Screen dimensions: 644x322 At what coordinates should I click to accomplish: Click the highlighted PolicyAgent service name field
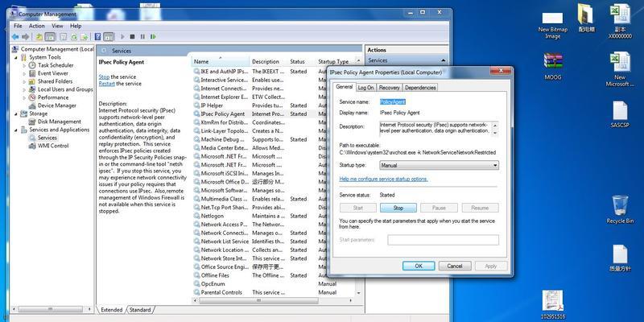[x=393, y=101]
